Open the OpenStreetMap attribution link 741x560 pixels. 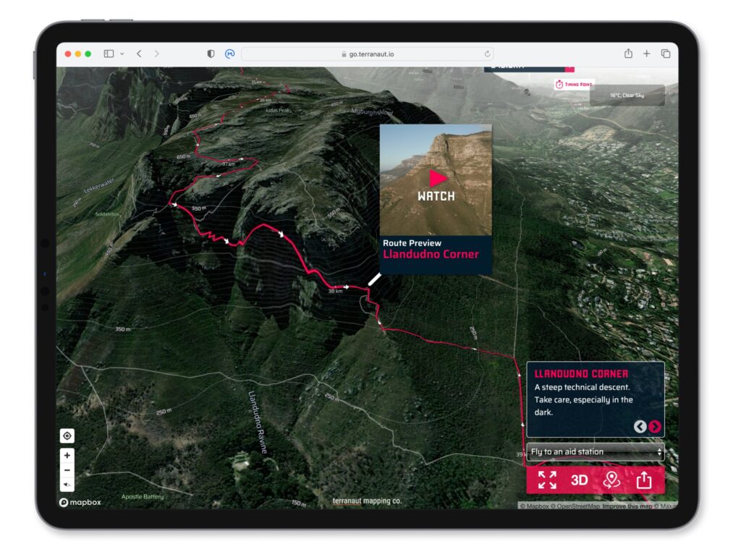[x=575, y=506]
